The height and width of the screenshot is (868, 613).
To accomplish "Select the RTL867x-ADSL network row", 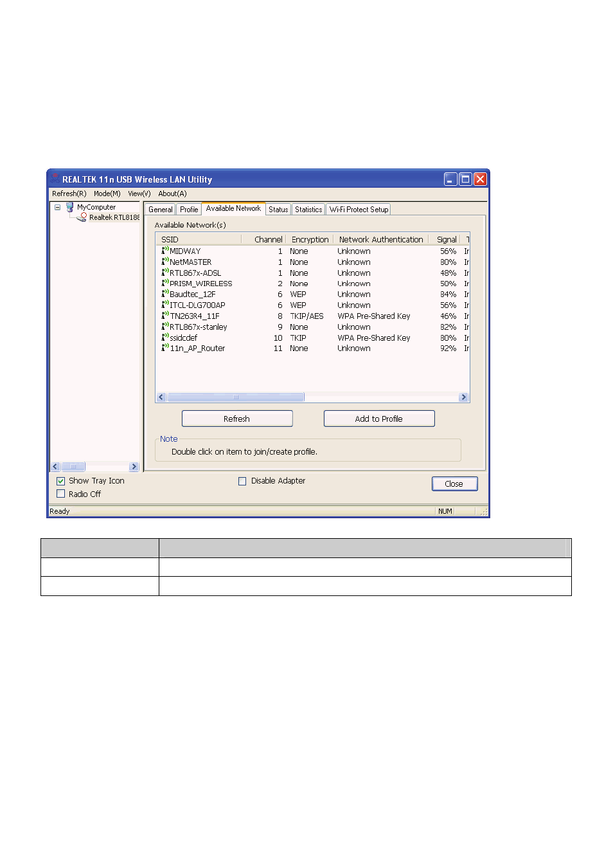I will pos(313,273).
